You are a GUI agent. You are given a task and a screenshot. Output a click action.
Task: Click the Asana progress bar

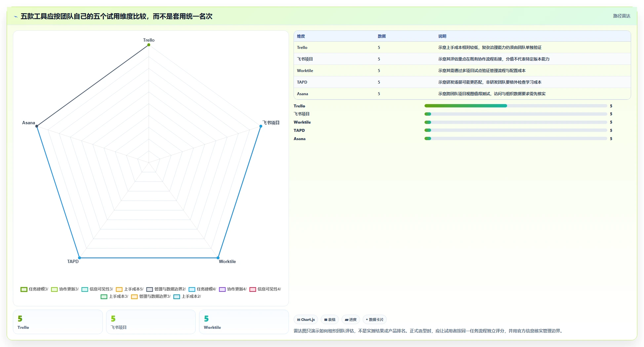516,138
